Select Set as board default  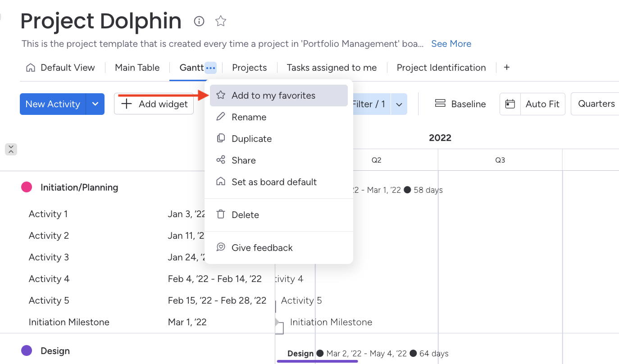pyautogui.click(x=274, y=182)
